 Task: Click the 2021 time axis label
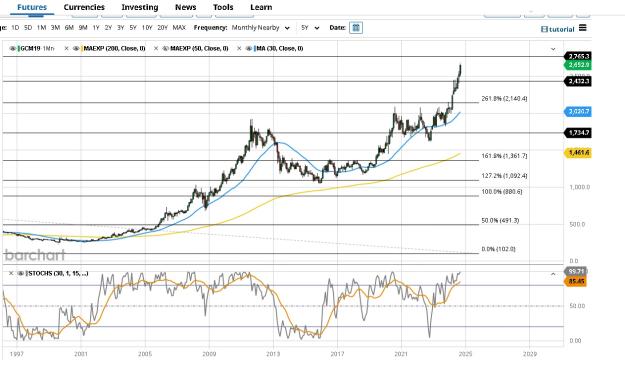[x=401, y=354]
